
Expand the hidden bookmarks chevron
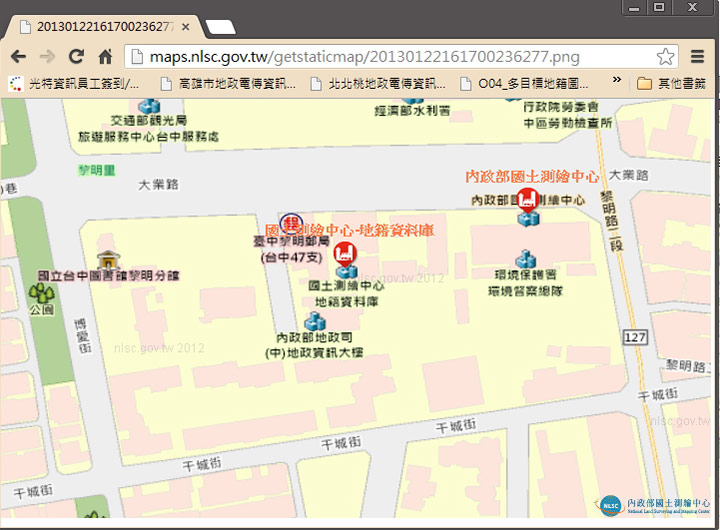click(617, 79)
